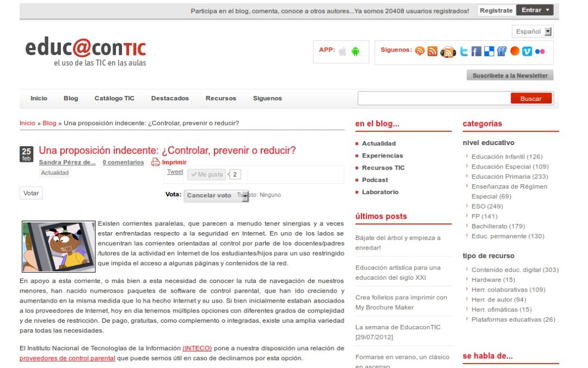
Task: Open the Blog menu item
Action: pos(71,98)
